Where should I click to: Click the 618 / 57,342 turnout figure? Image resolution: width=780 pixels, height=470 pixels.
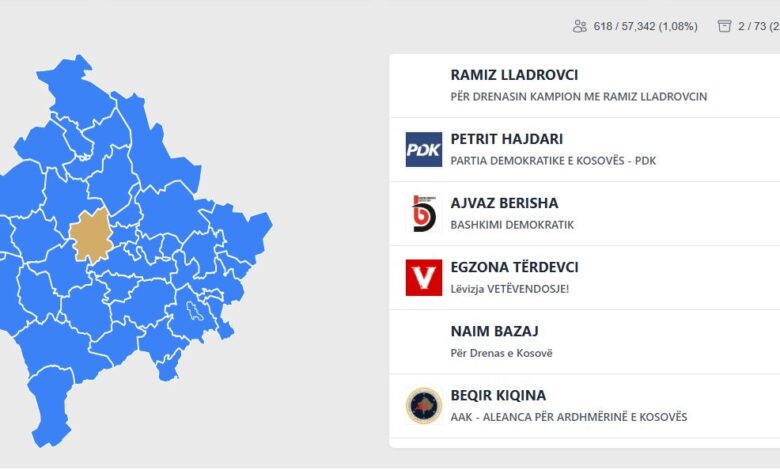coord(646,26)
